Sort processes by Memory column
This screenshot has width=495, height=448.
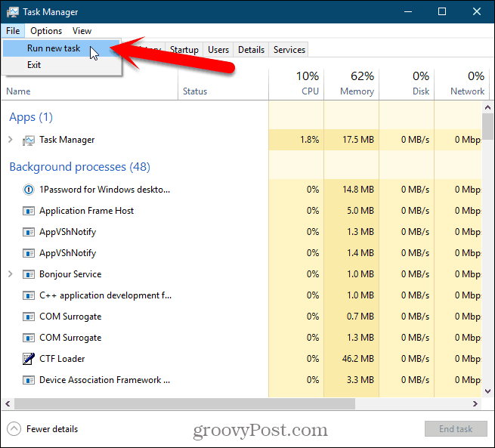coord(351,84)
